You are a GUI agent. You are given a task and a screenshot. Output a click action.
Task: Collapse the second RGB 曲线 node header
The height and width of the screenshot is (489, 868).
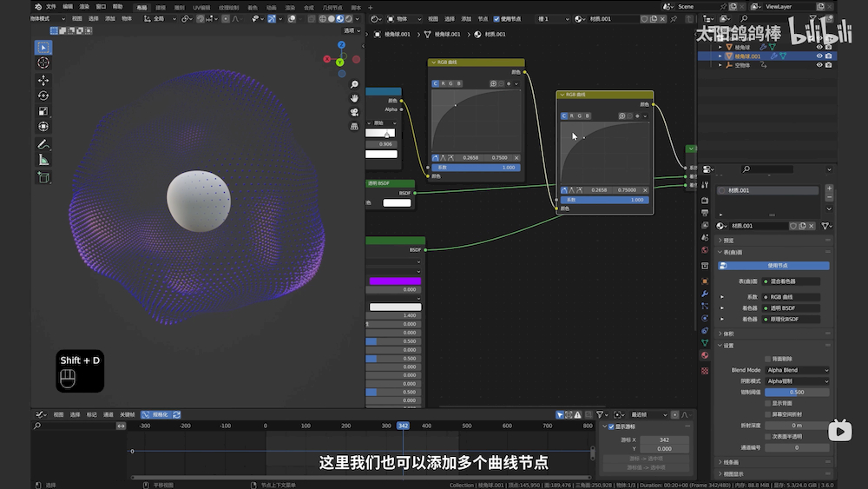562,95
